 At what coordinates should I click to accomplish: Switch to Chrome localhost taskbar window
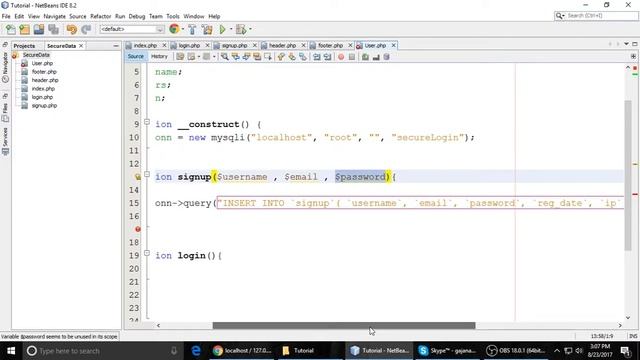(242, 351)
